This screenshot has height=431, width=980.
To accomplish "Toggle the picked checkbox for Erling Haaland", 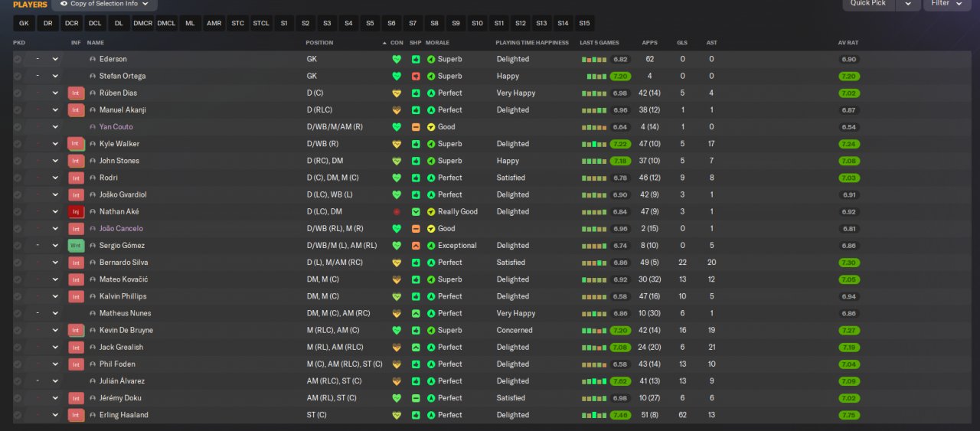I will point(18,415).
